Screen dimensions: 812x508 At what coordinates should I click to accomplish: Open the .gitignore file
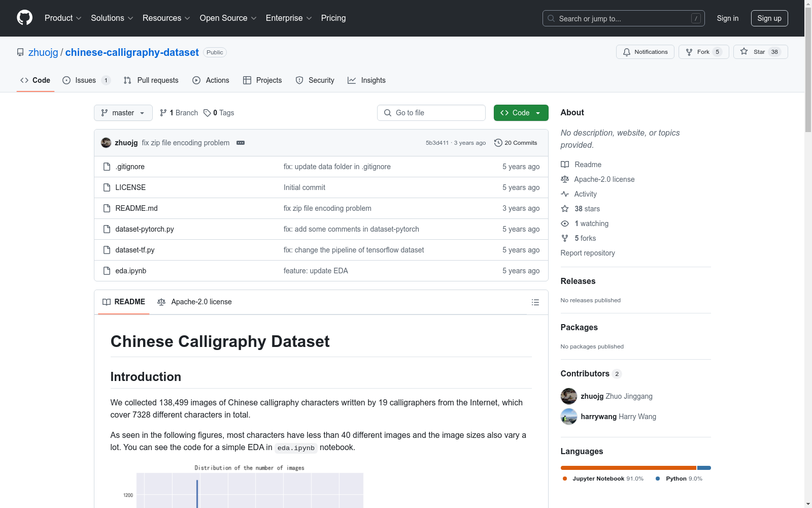coord(130,167)
